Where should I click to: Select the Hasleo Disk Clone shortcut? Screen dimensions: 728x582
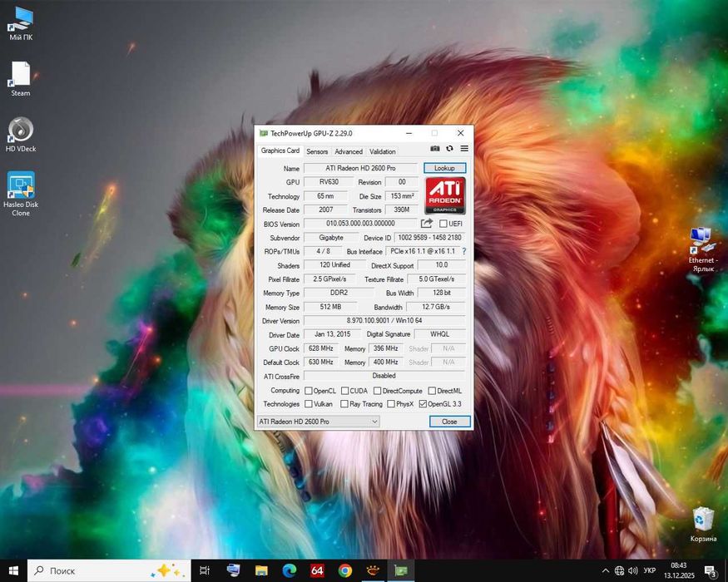[x=21, y=194]
